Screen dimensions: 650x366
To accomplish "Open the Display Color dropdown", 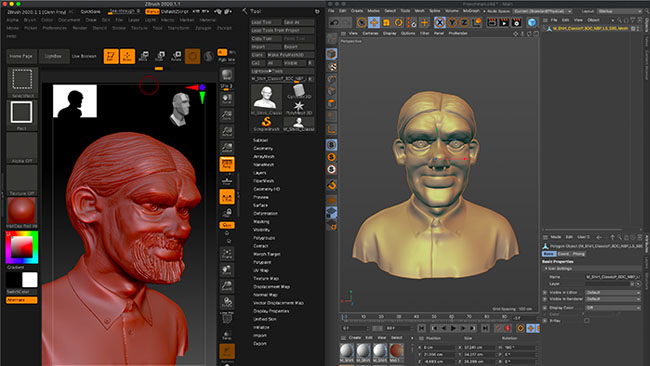I will (613, 308).
